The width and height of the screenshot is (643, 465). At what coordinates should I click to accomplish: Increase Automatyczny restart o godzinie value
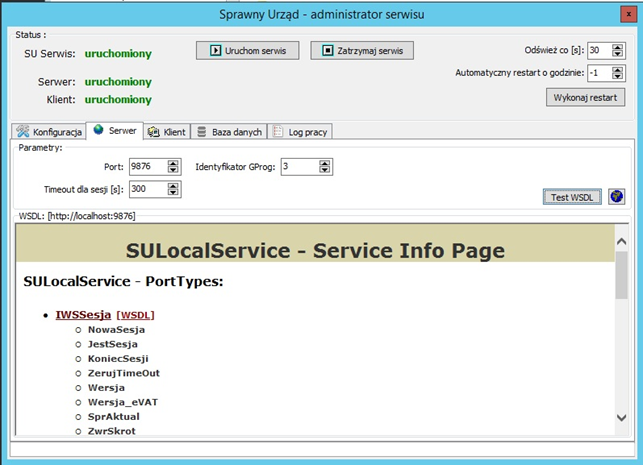tap(617, 70)
